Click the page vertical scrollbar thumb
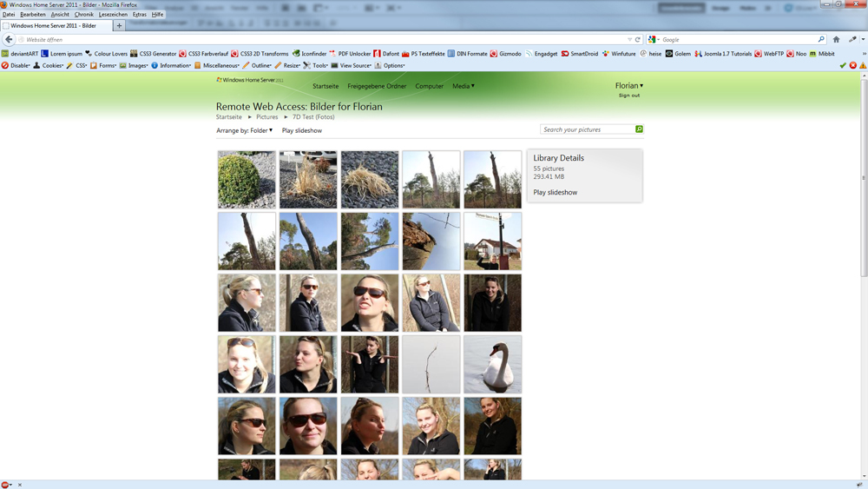The image size is (868, 489). 864,178
